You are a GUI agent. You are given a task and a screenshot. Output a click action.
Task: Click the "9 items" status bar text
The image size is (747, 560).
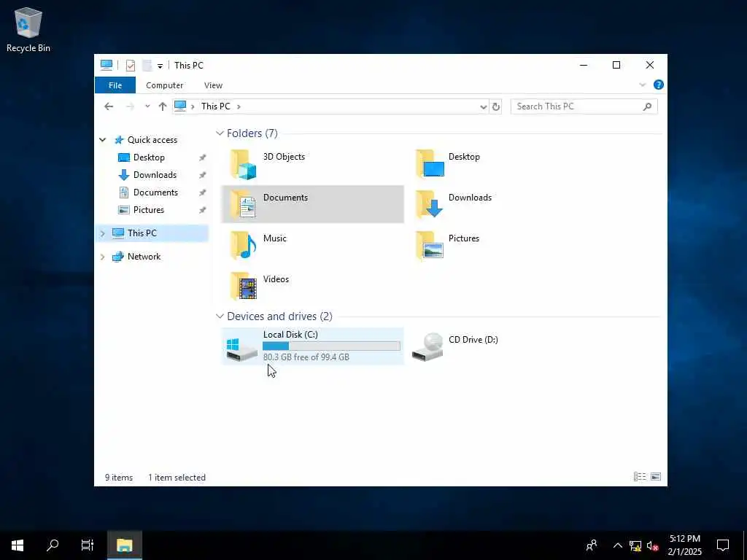point(119,478)
